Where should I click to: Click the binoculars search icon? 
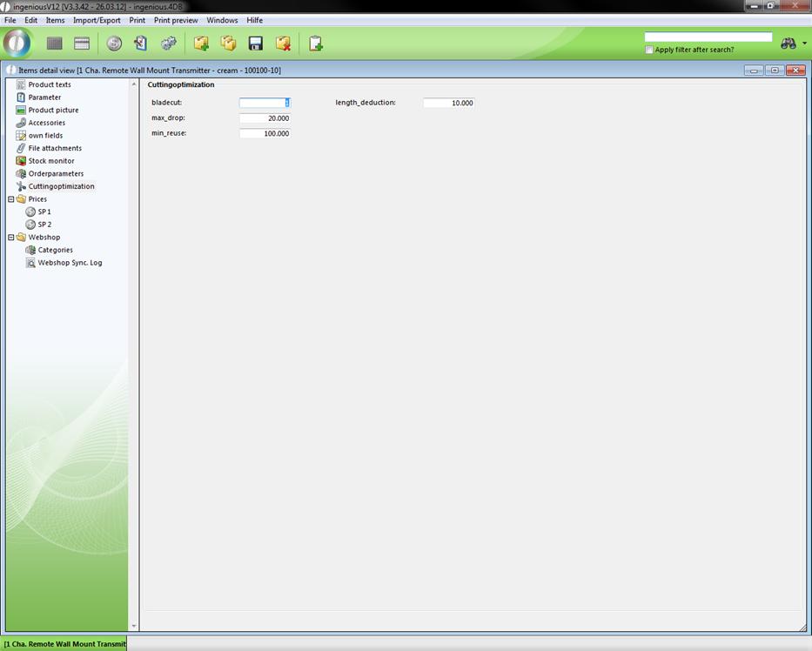(x=788, y=44)
